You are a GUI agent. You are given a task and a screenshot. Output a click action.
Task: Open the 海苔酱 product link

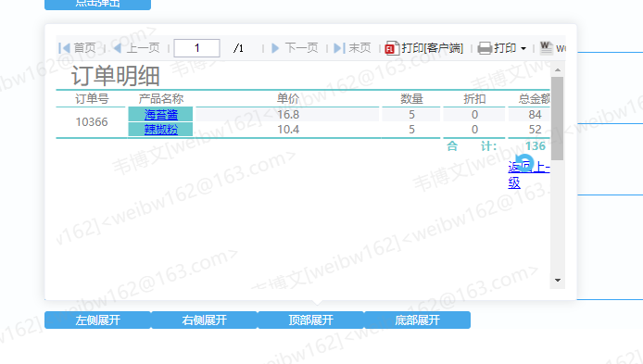[x=161, y=115]
